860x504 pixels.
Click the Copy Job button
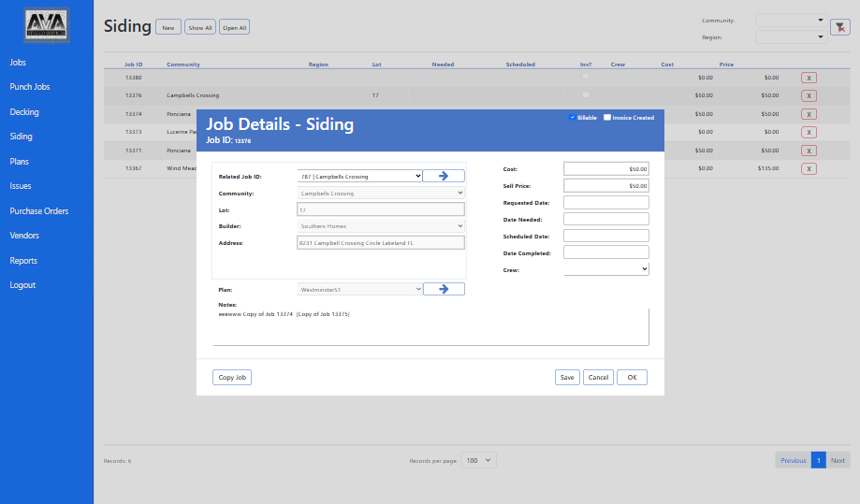coord(232,378)
